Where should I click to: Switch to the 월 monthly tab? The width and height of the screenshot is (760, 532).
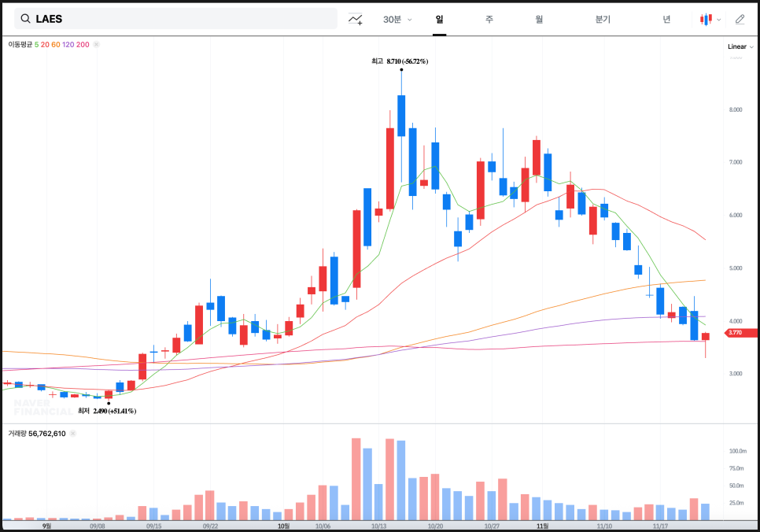point(539,19)
